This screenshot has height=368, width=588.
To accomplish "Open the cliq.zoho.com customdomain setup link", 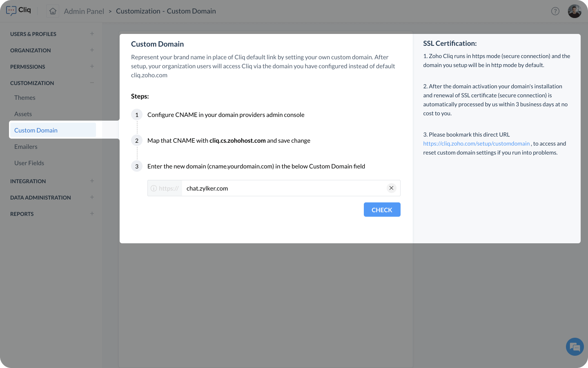I will click(476, 144).
